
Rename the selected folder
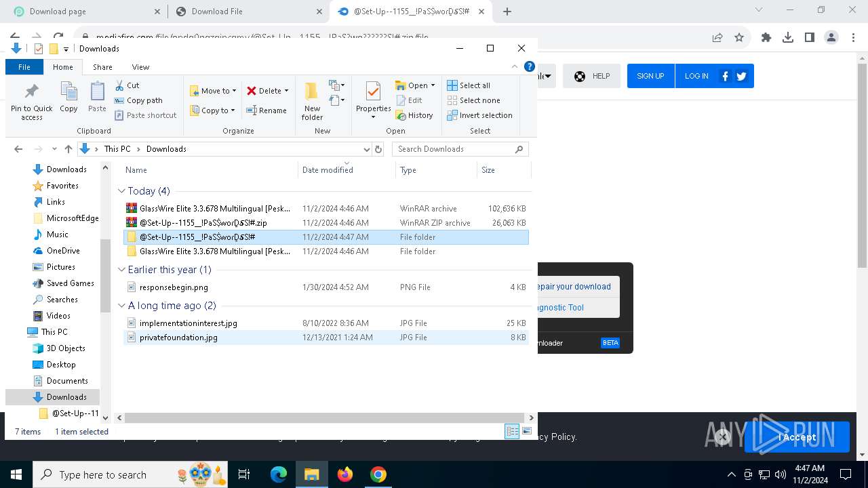point(267,110)
